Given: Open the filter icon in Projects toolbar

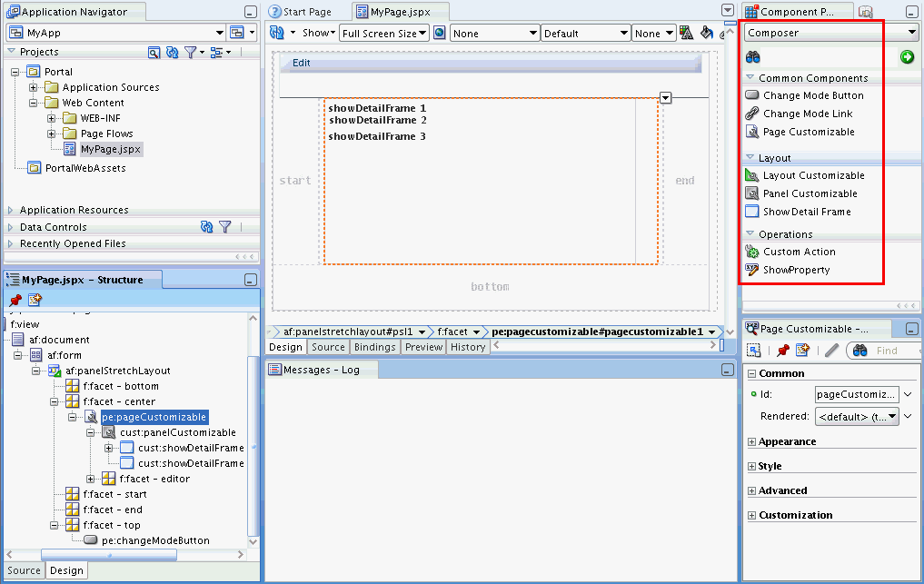Looking at the screenshot, I should (x=190, y=53).
